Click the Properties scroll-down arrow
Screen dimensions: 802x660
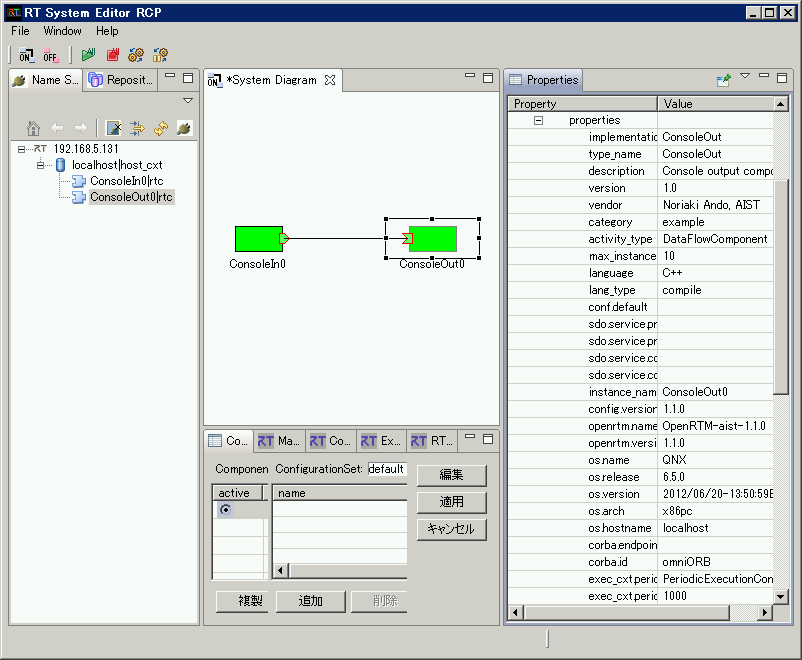[x=781, y=596]
